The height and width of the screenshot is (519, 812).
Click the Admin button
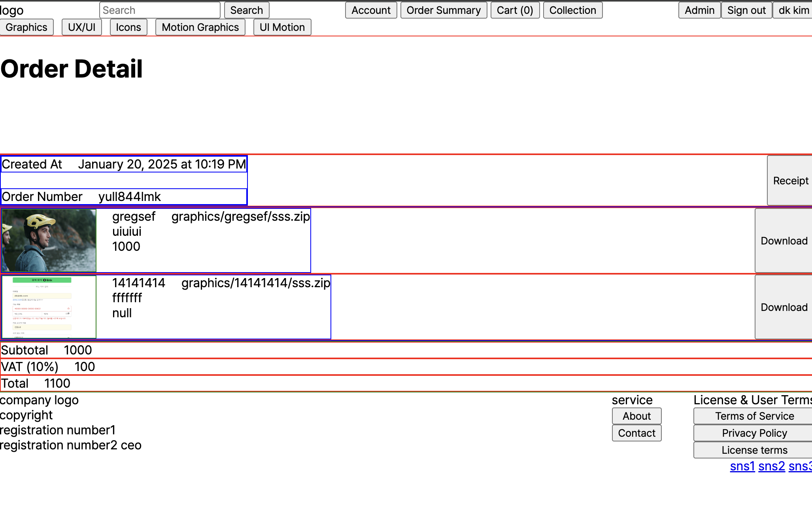coord(699,10)
